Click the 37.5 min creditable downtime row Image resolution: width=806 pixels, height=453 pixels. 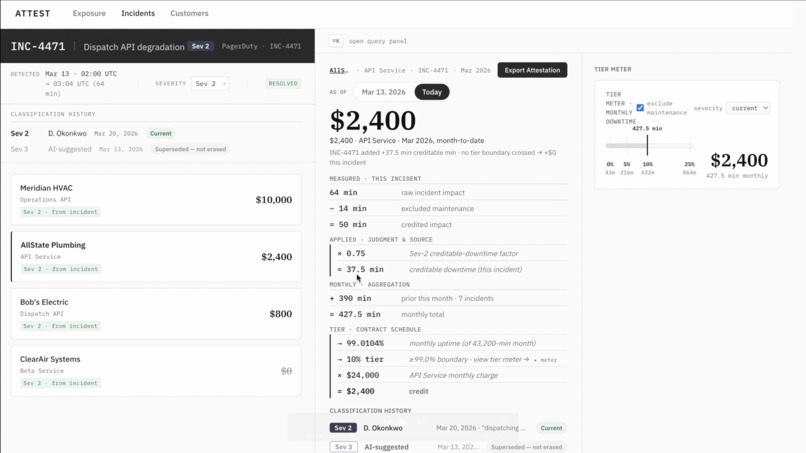click(451, 269)
